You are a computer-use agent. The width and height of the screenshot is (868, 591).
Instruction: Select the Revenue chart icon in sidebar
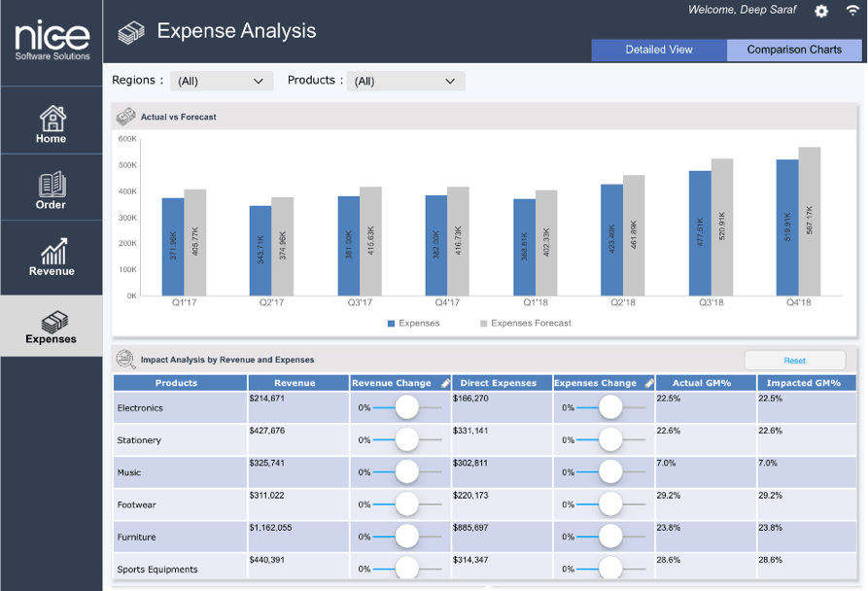pos(52,251)
